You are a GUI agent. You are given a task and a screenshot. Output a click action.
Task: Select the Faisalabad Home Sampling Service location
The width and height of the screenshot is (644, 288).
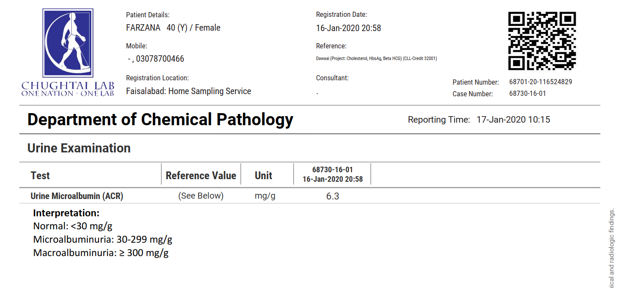tap(189, 91)
